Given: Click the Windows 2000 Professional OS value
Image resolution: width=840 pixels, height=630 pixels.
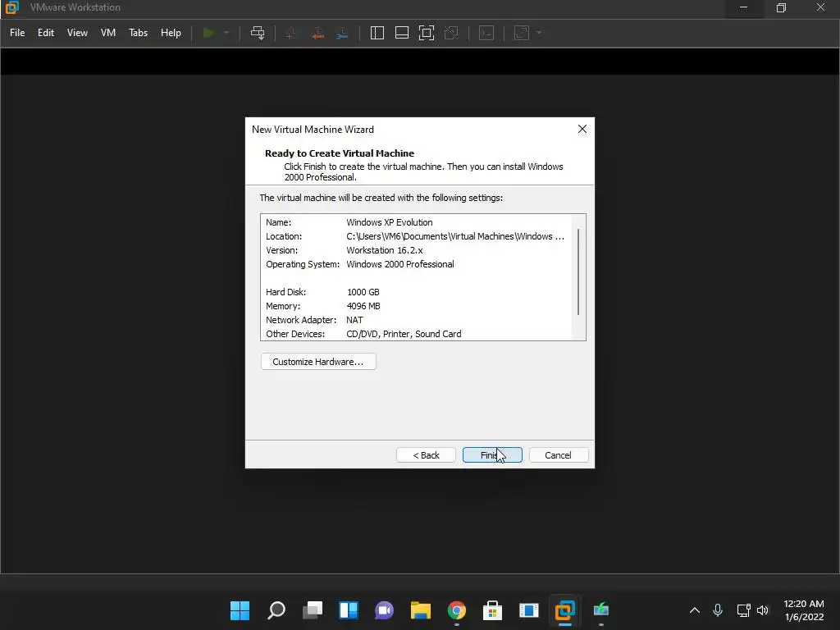Looking at the screenshot, I should (x=400, y=264).
